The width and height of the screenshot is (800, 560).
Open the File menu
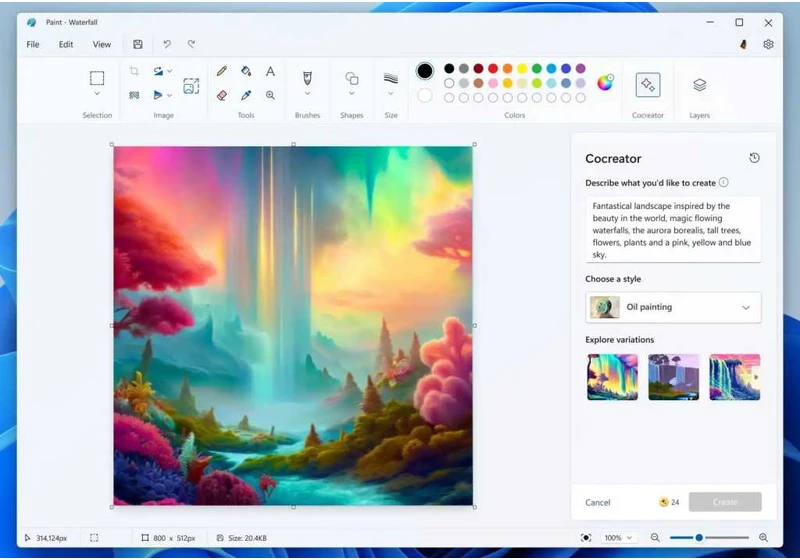[x=33, y=44]
